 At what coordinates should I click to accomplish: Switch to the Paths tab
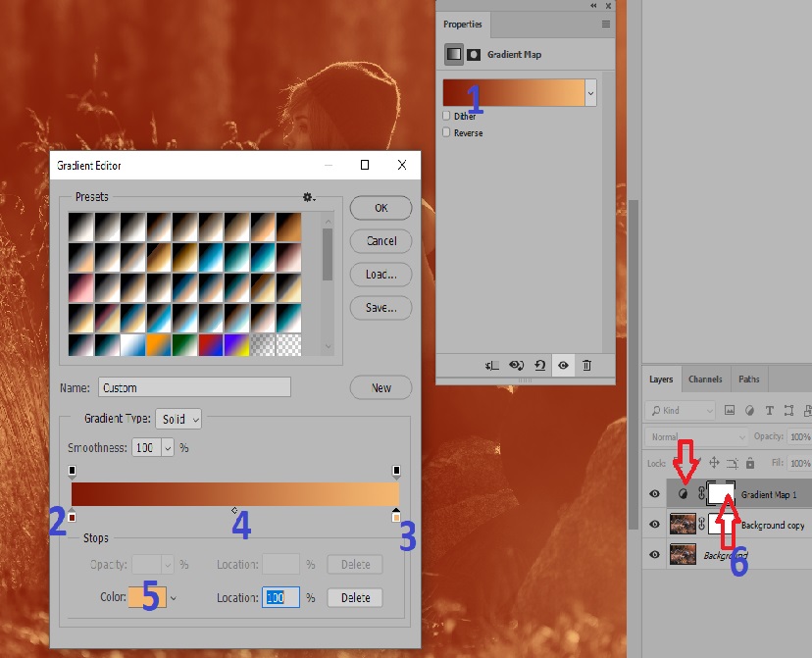click(748, 380)
